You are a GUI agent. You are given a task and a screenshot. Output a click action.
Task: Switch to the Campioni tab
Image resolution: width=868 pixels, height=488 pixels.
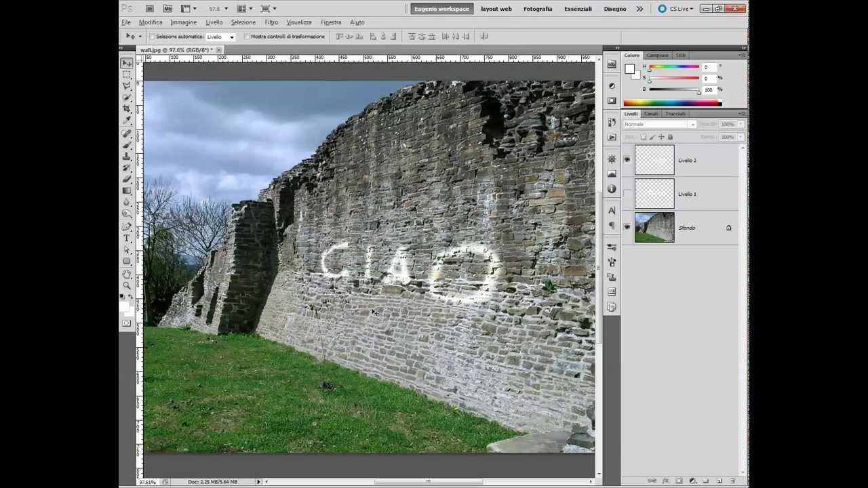(657, 56)
